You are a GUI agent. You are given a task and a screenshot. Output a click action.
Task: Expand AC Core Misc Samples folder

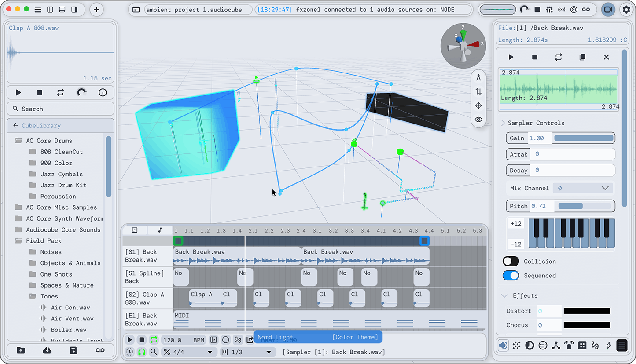point(61,207)
